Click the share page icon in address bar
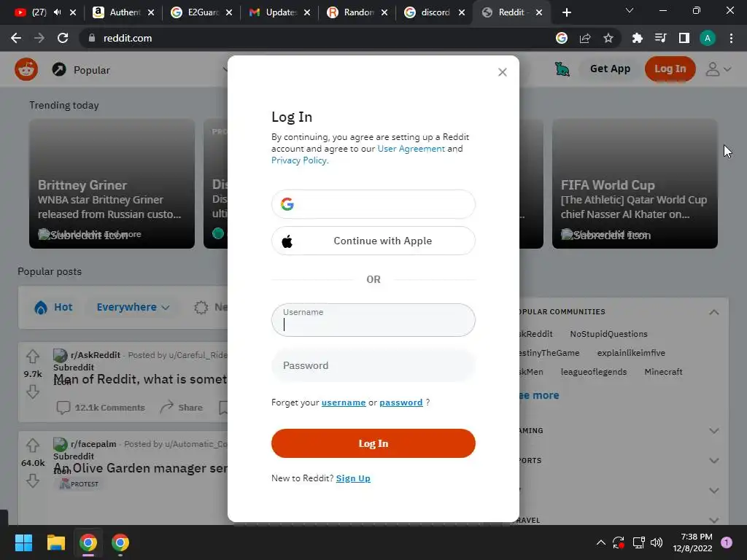The width and height of the screenshot is (747, 560). coord(585,38)
